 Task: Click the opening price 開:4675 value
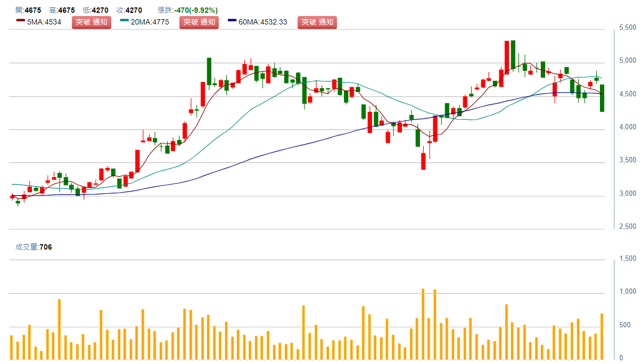29,10
